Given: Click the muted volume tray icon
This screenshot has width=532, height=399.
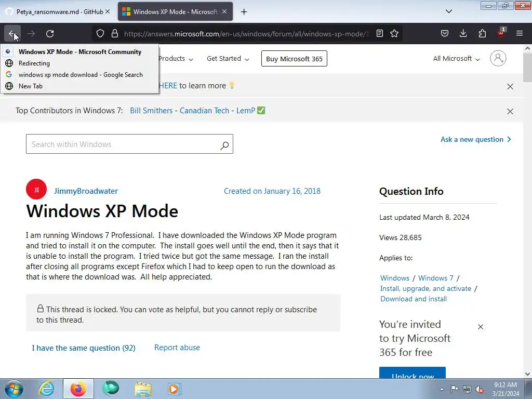Looking at the screenshot, I should coord(480,389).
